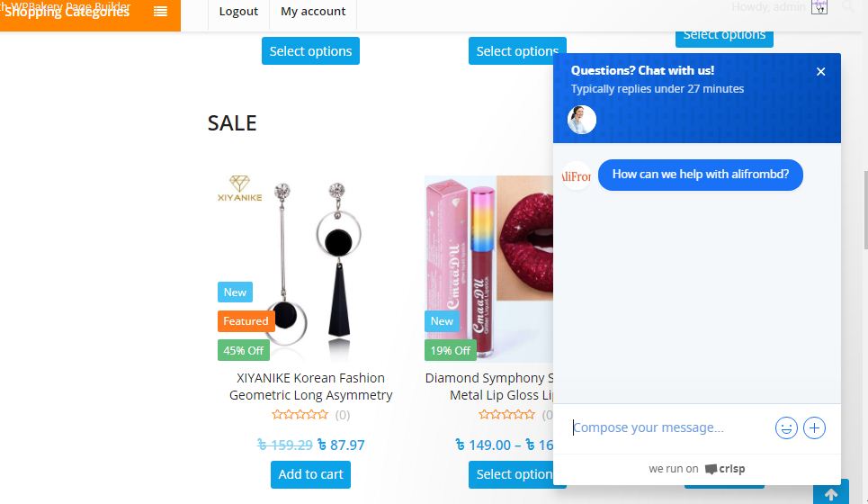The height and width of the screenshot is (504, 868).
Task: Open the emoji picker in the chat
Action: (x=786, y=428)
